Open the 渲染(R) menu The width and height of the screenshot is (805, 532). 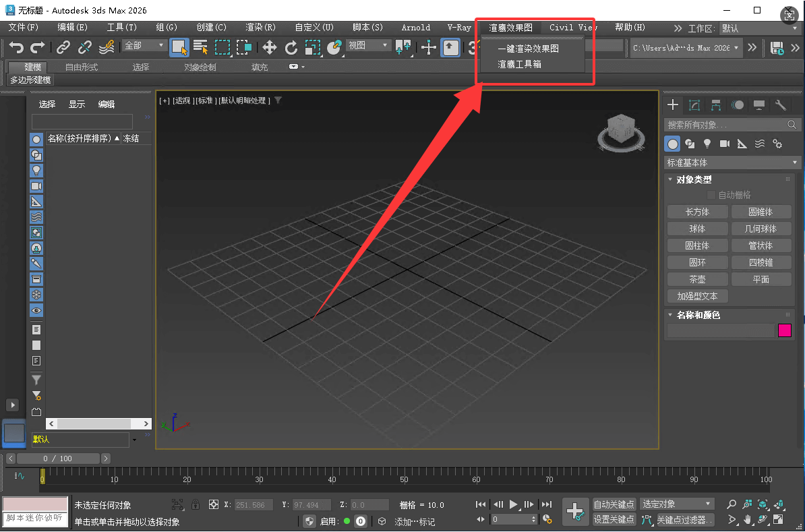(x=260, y=28)
